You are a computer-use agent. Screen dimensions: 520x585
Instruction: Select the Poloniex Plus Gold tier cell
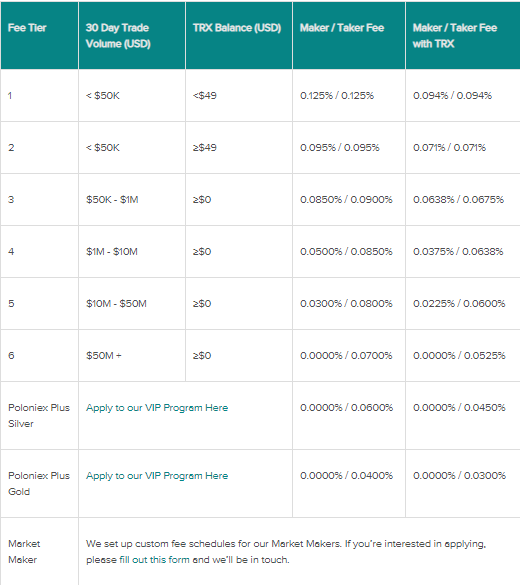[x=39, y=484]
